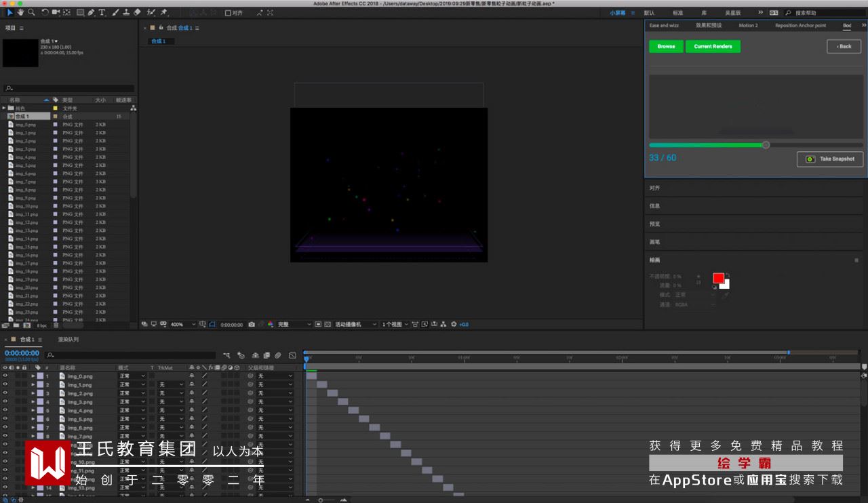The image size is (868, 503).
Task: Toggle the draft 3D icon in timeline
Action: pos(241,355)
